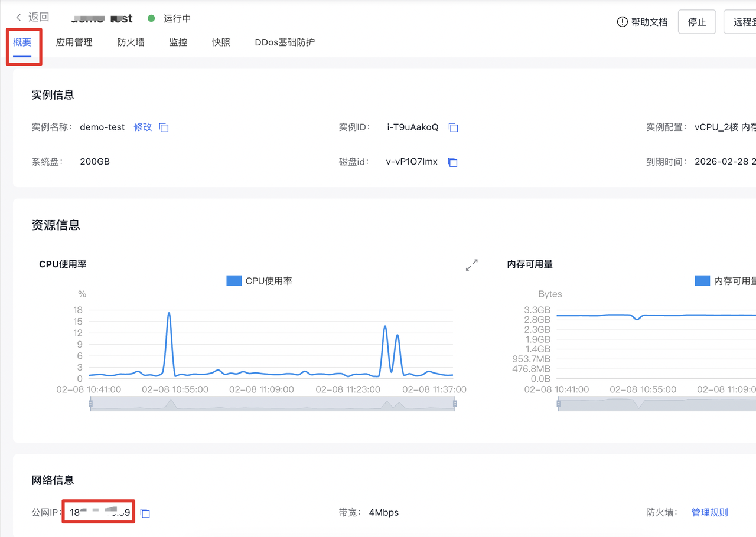Copy the public IP address
The width and height of the screenshot is (756, 537).
[145, 513]
